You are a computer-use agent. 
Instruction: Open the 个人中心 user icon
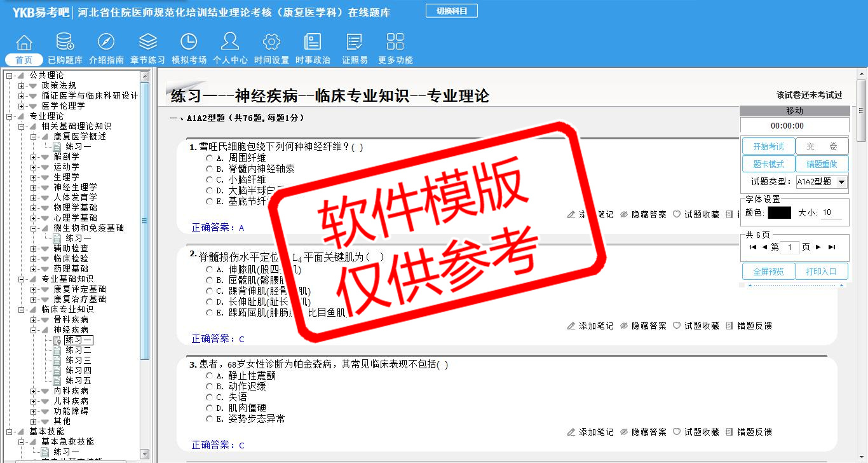click(x=230, y=43)
